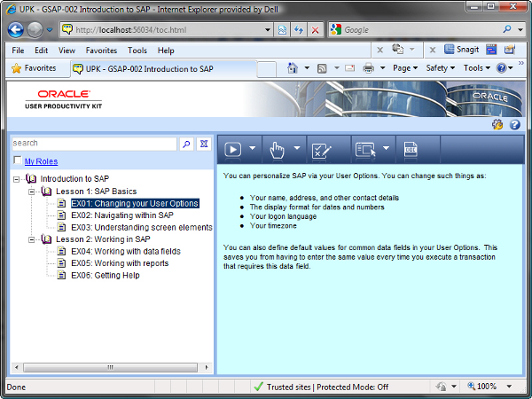532x399 pixels.
Task: Collapse Lesson 1: SAP Basics node
Action: (x=32, y=192)
